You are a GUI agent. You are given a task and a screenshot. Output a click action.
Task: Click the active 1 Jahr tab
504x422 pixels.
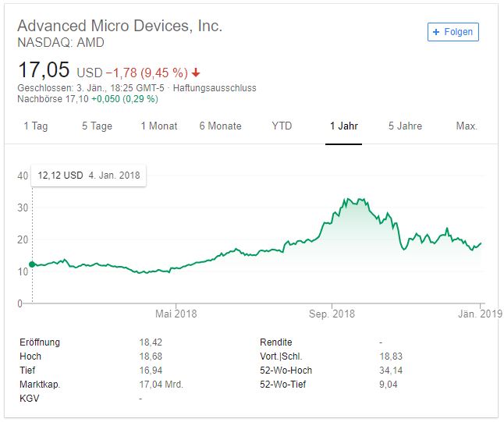coord(343,126)
